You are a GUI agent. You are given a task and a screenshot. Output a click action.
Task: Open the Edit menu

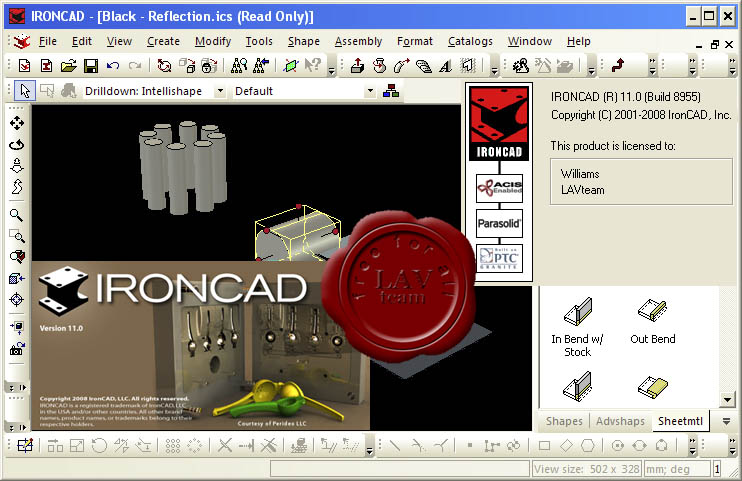[81, 42]
